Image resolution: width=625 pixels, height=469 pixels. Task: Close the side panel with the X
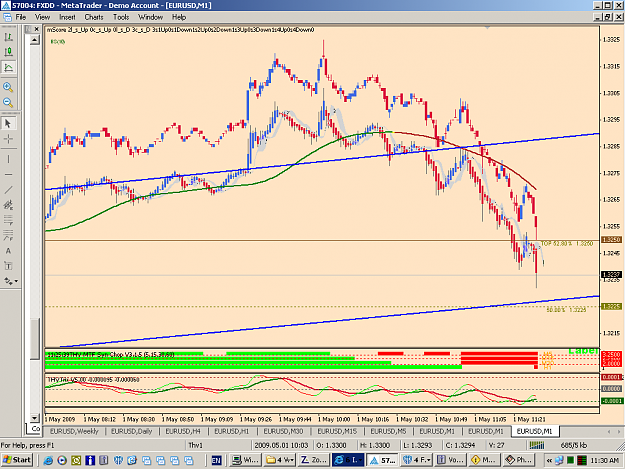(36, 29)
